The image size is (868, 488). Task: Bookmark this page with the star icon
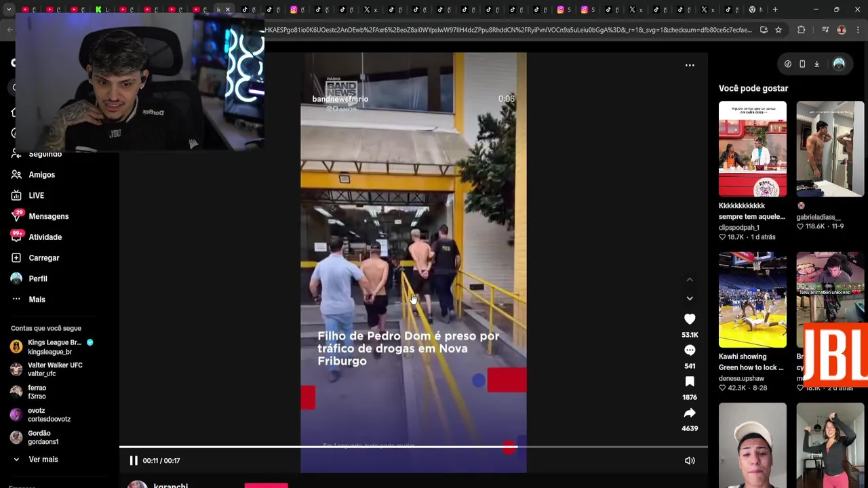(x=778, y=30)
